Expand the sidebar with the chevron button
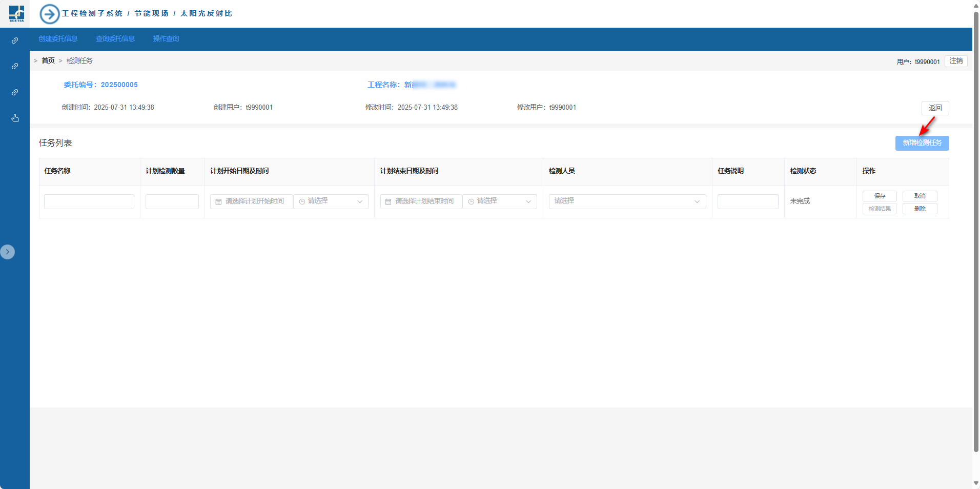This screenshot has height=489, width=980. [x=8, y=252]
